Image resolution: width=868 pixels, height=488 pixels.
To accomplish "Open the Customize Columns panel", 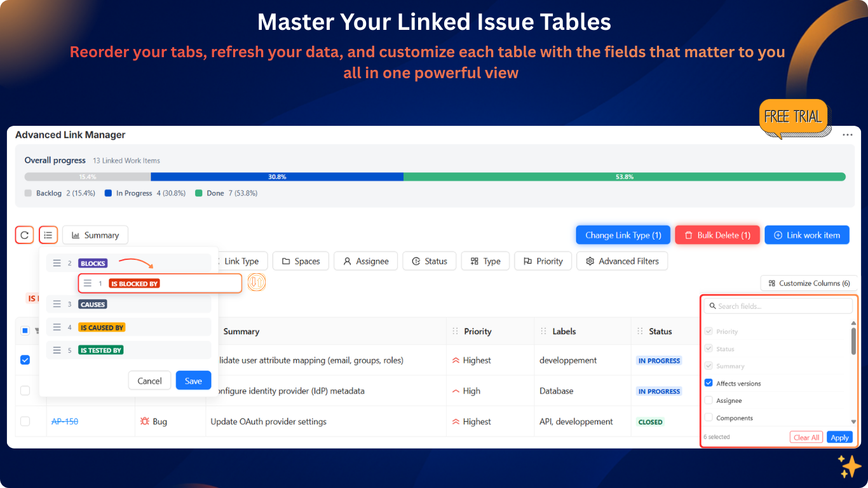I will pos(808,283).
